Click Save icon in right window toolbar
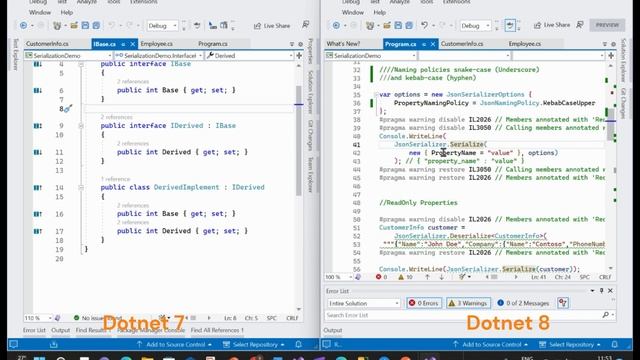The height and width of the screenshot is (360, 640). (398, 25)
